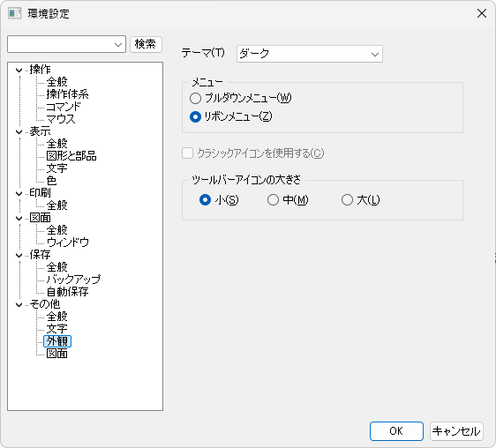Viewport: 496px width, 448px height.
Task: Click the キャンセル button
Action: (456, 431)
